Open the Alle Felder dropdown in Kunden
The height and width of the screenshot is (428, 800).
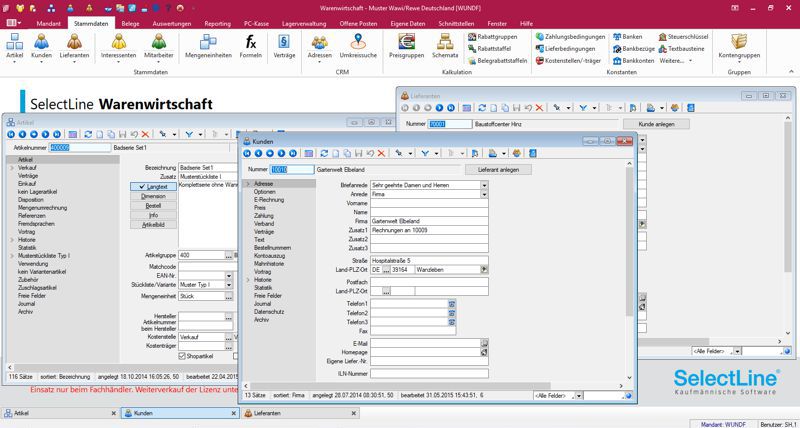point(578,396)
